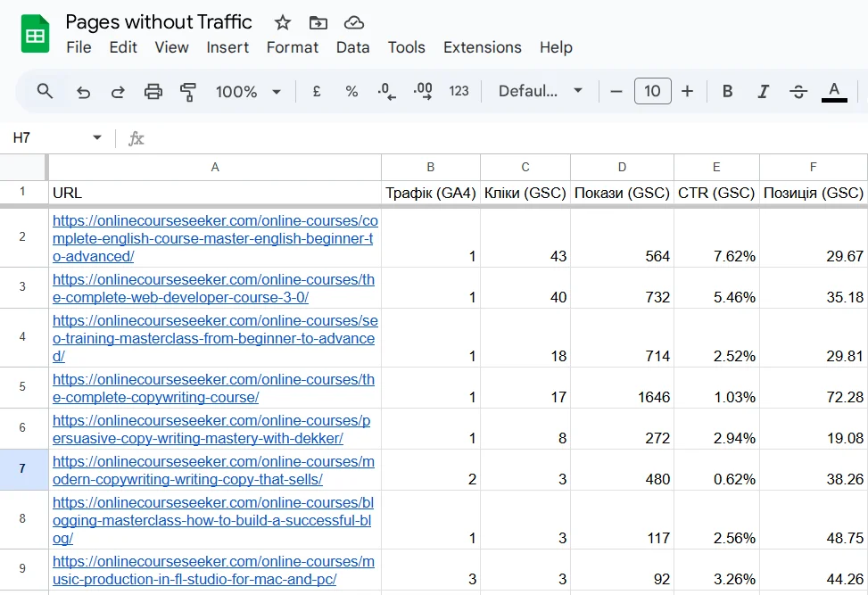Open the Extensions menu
Image resolution: width=868 pixels, height=595 pixels.
pos(482,47)
